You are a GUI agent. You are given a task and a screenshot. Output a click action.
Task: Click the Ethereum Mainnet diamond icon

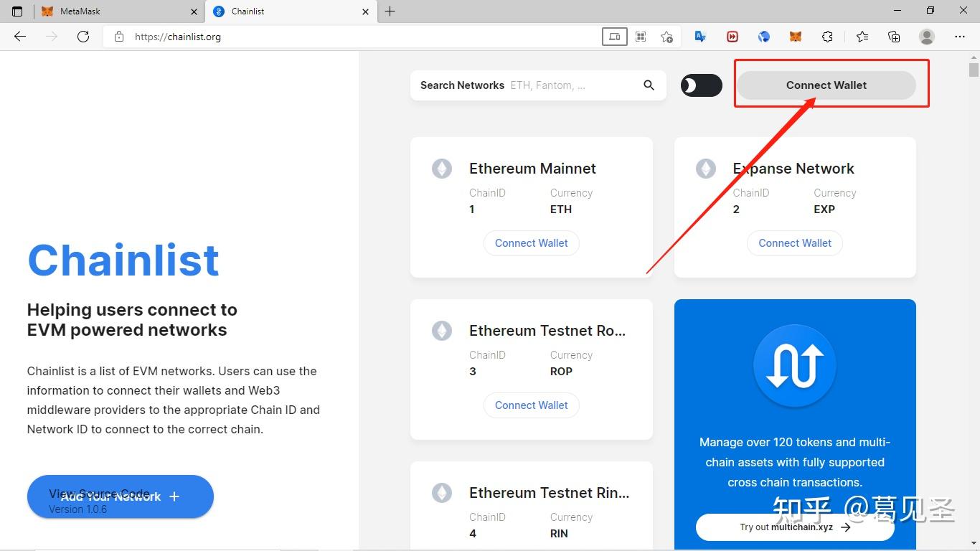(x=442, y=169)
